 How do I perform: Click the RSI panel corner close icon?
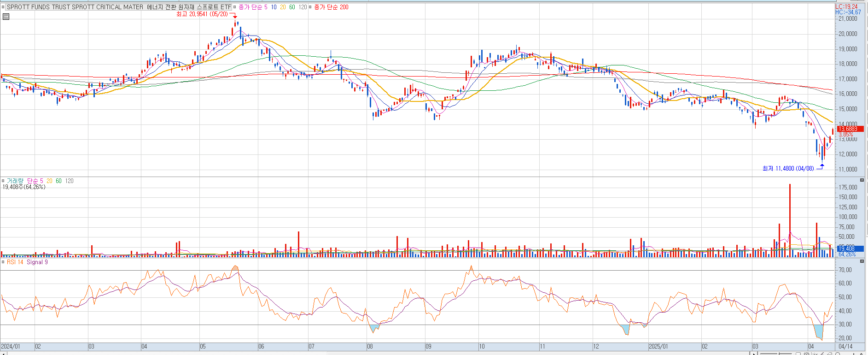click(x=862, y=261)
